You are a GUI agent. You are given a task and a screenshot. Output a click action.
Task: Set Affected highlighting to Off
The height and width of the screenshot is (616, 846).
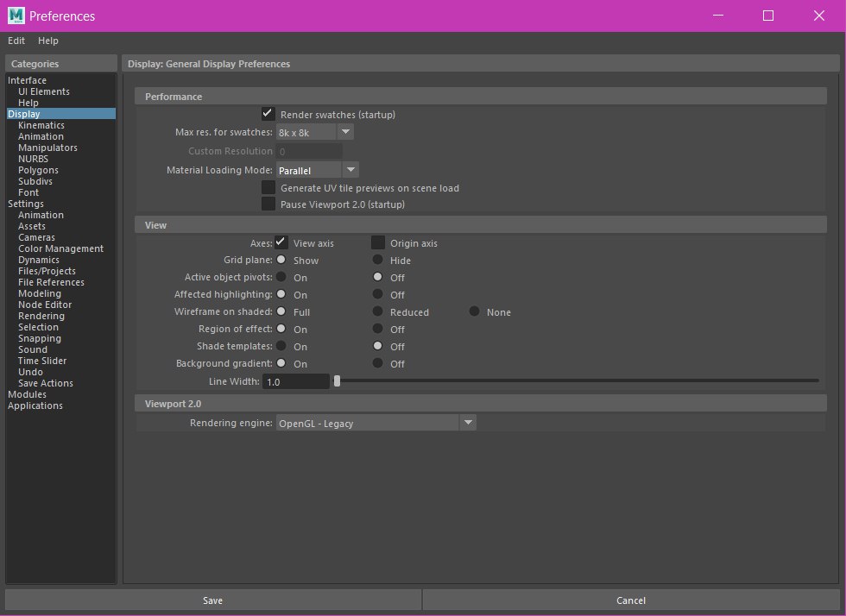[378, 294]
